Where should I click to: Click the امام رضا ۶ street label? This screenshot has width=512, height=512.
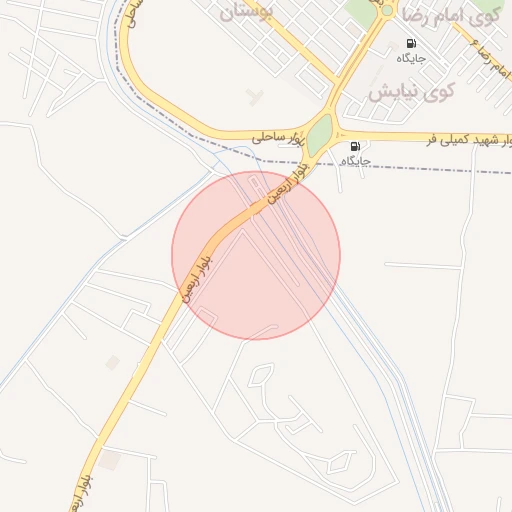pos(491,60)
